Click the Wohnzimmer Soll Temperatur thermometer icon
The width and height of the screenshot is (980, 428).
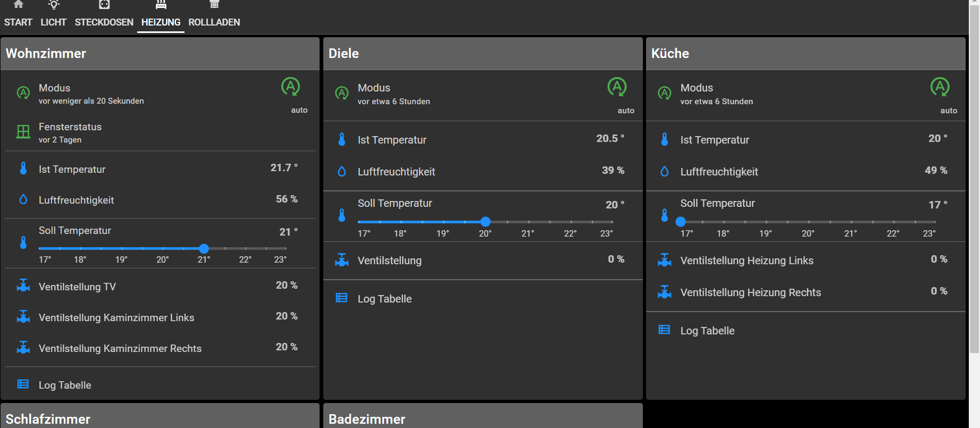tap(23, 242)
